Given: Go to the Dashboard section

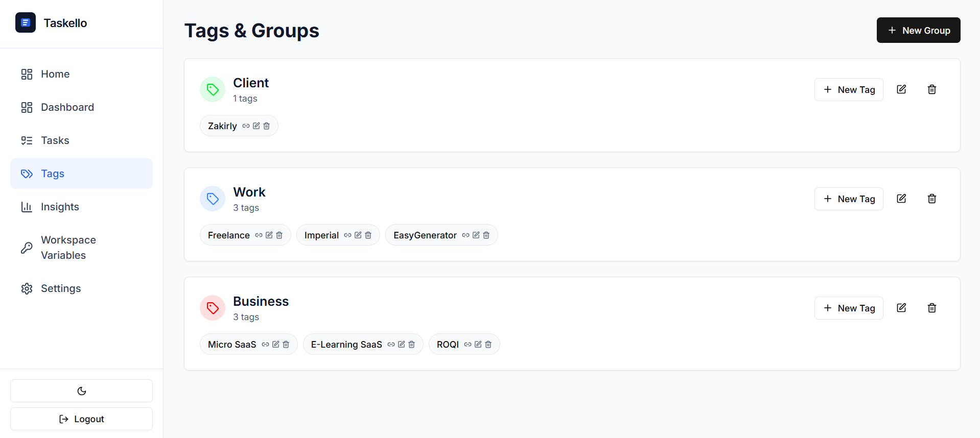Looking at the screenshot, I should 81,107.
